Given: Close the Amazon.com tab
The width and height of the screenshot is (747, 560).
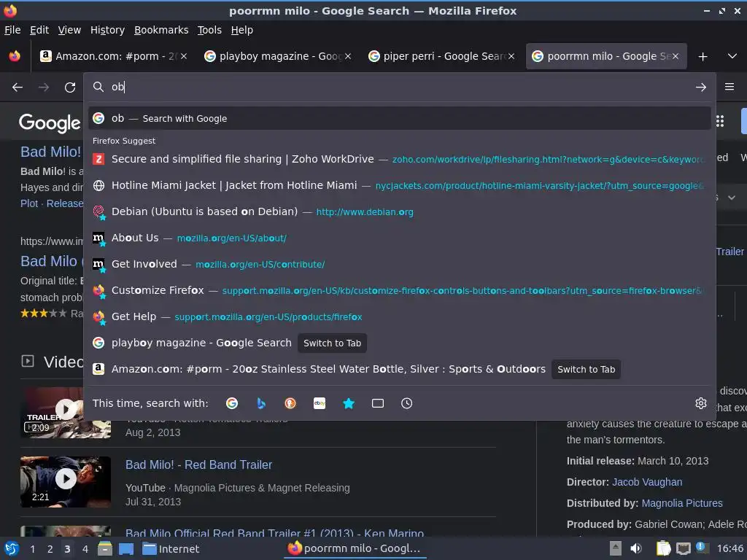Looking at the screenshot, I should coord(184,56).
